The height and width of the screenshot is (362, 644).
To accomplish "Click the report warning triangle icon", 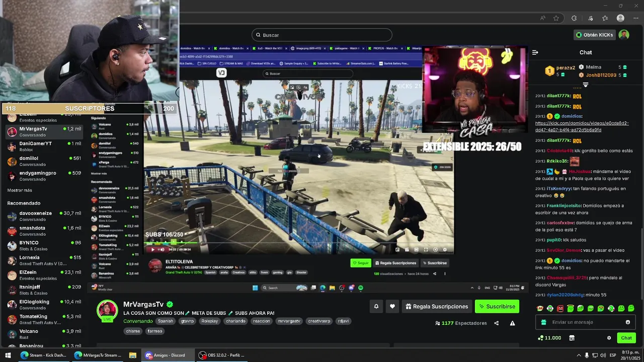I will tap(512, 323).
